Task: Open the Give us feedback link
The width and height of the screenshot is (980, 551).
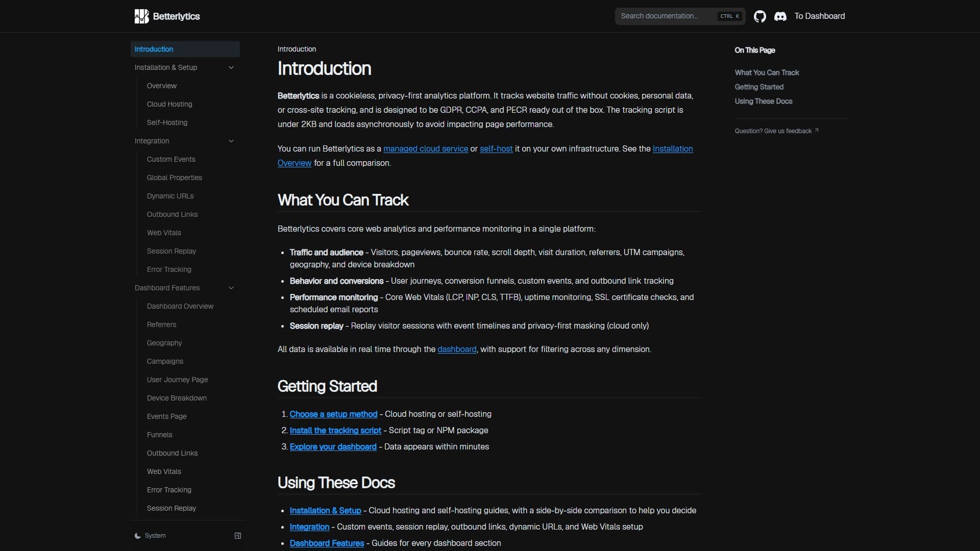Action: point(776,131)
